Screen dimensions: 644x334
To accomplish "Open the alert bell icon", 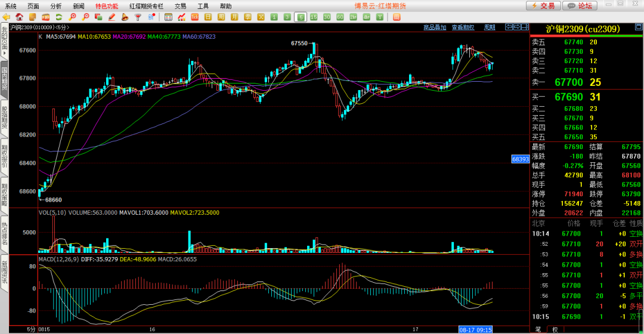I will [x=125, y=17].
